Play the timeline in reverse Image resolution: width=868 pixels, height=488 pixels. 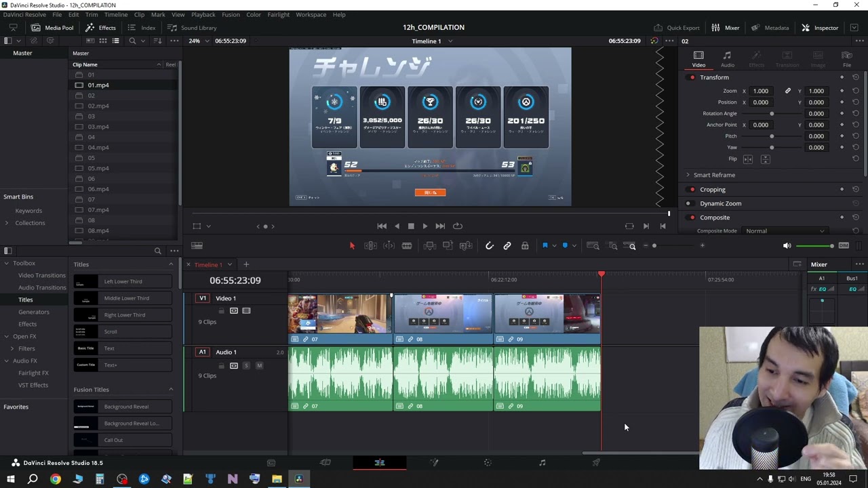[397, 226]
